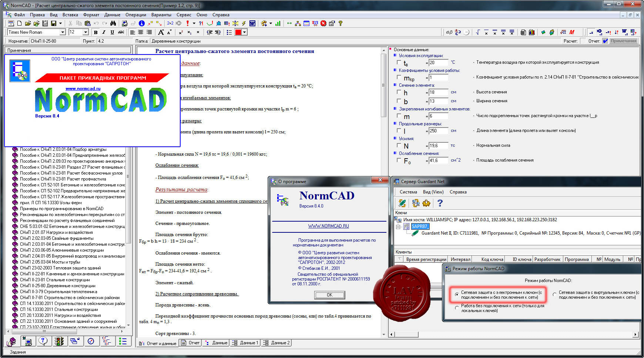
Task: Toggle Underline formatting button
Action: click(x=113, y=32)
